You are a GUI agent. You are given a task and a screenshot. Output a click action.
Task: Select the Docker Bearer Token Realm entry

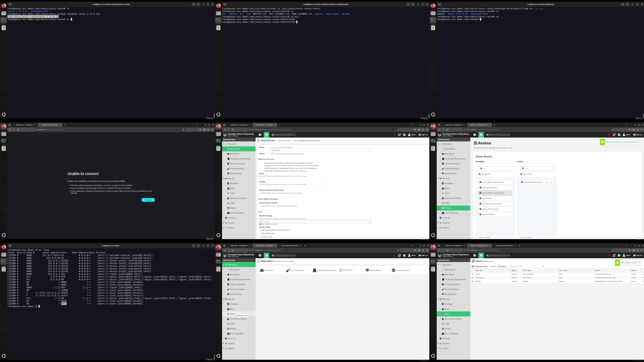tap(495, 193)
